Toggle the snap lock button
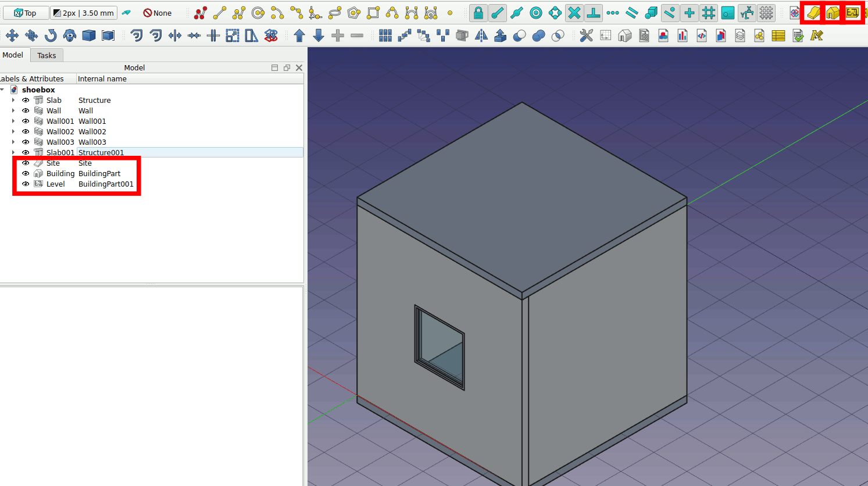The width and height of the screenshot is (868, 486). point(478,13)
